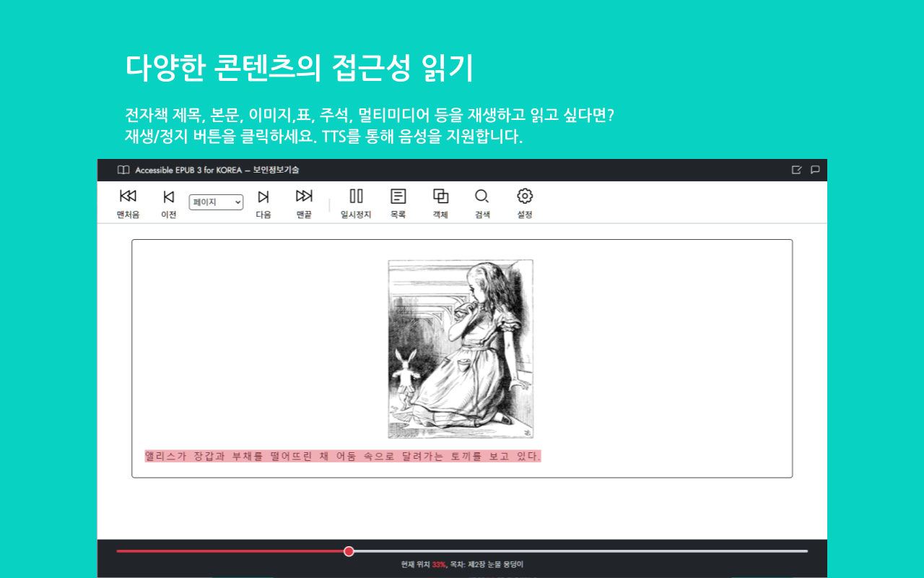924x578 pixels.
Task: Click the note-editing icon in the title bar
Action: pos(796,170)
